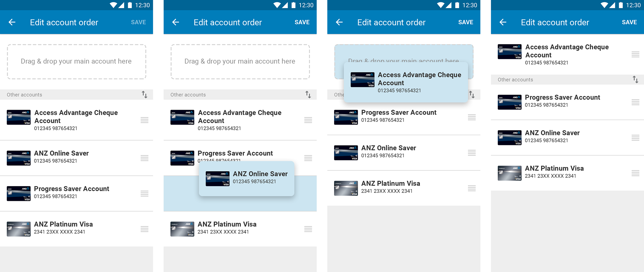The height and width of the screenshot is (272, 644).
Task: Tap back arrow in first screen
Action: (12, 22)
